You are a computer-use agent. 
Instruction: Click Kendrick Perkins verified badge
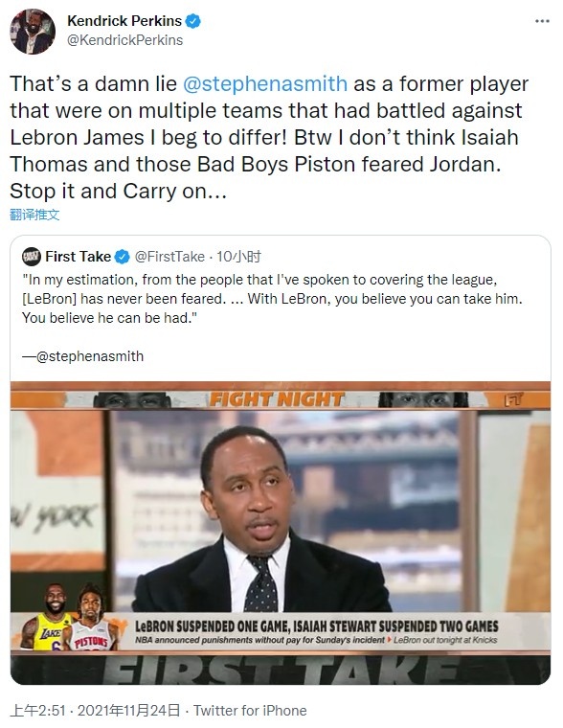click(193, 21)
